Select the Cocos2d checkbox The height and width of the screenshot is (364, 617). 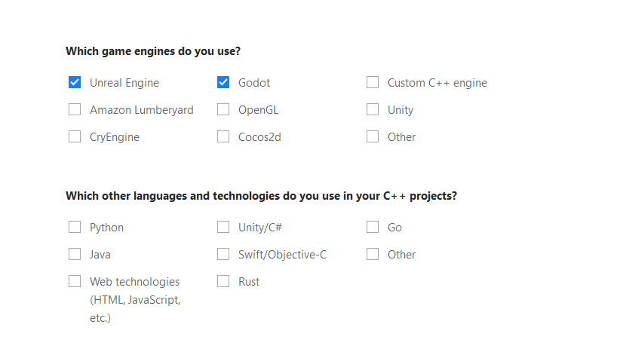(x=223, y=137)
